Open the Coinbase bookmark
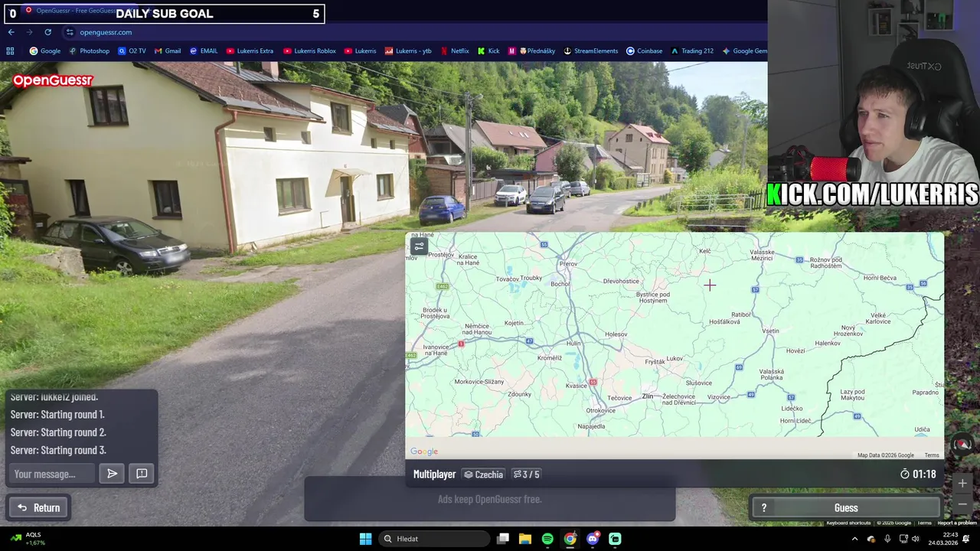This screenshot has width=980, height=551. coord(644,51)
